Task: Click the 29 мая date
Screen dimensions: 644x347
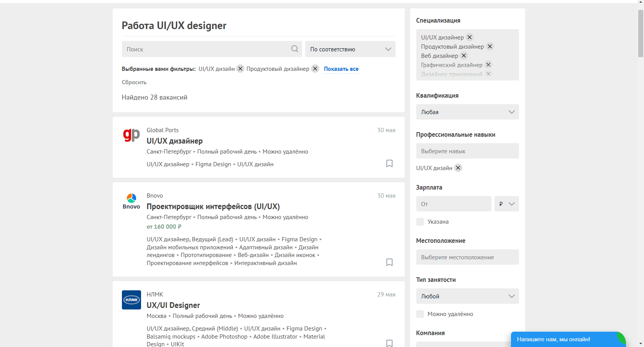Action: [x=386, y=295]
